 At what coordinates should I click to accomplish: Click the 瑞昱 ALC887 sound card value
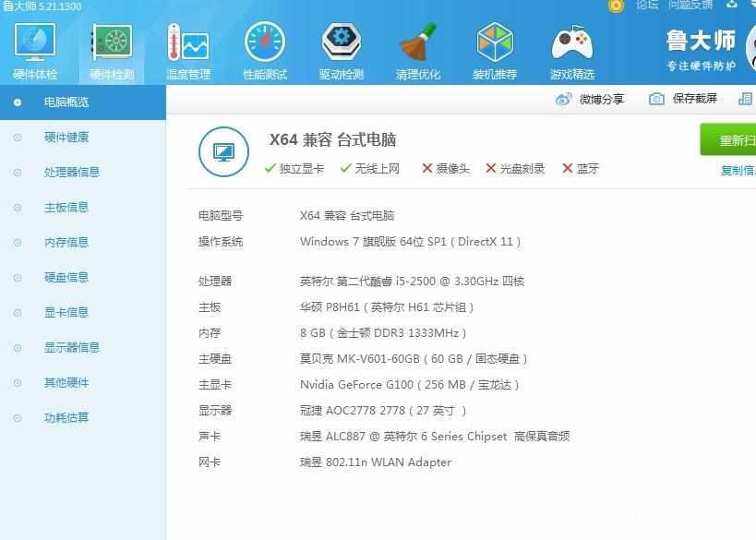(435, 437)
